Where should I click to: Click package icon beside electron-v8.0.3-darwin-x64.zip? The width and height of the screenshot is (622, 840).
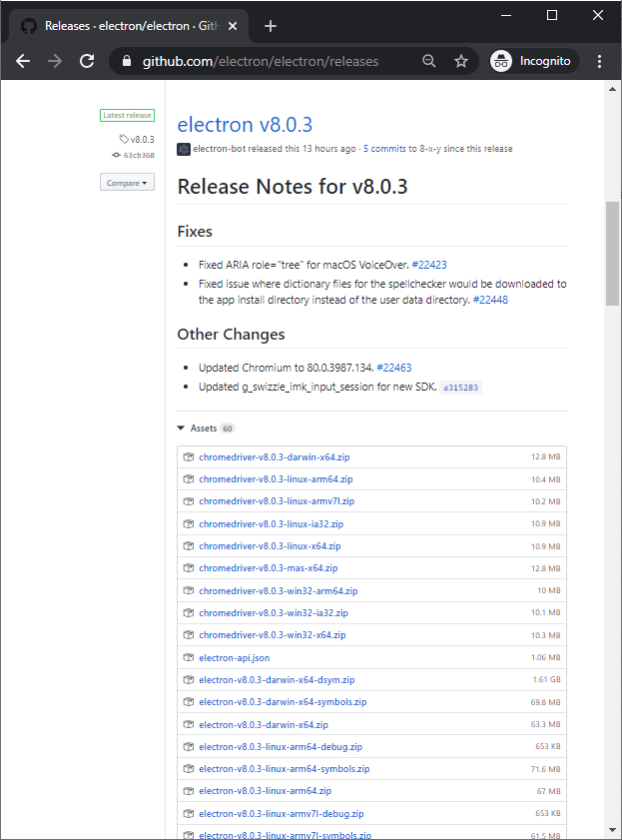point(189,725)
